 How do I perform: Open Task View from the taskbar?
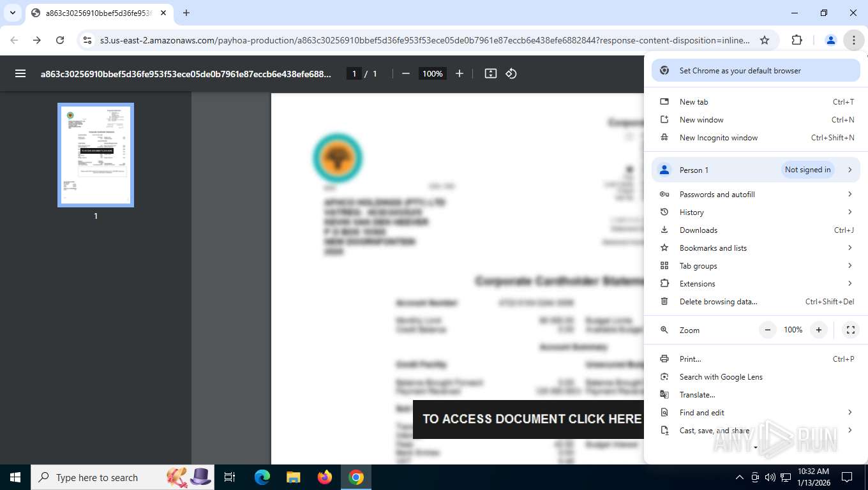click(x=230, y=477)
